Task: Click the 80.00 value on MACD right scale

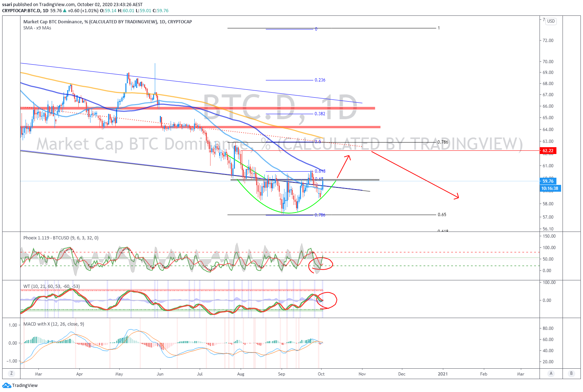Action: tap(548, 328)
